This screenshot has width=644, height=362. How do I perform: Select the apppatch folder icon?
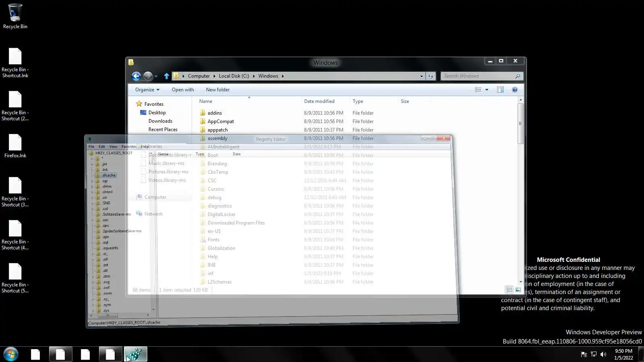click(x=202, y=130)
